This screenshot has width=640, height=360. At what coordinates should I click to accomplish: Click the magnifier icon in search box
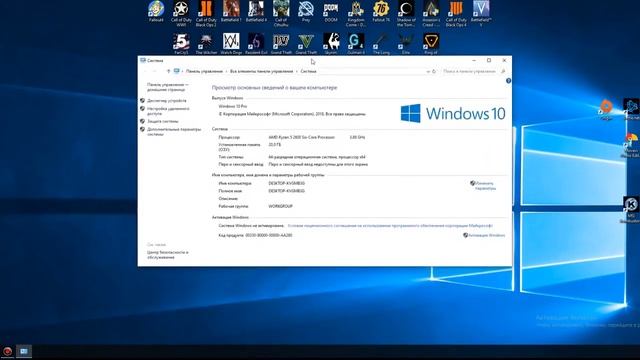(x=503, y=71)
